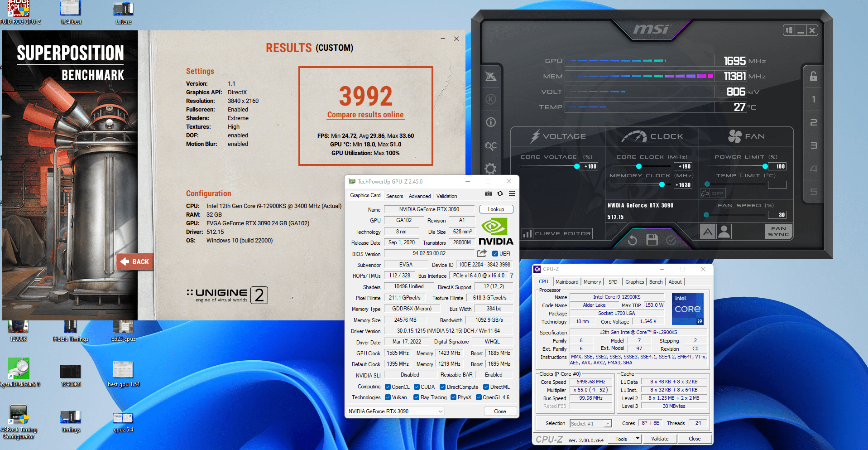Image resolution: width=868 pixels, height=450 pixels.
Task: Open CPU-Z Bench tab
Action: 656,282
